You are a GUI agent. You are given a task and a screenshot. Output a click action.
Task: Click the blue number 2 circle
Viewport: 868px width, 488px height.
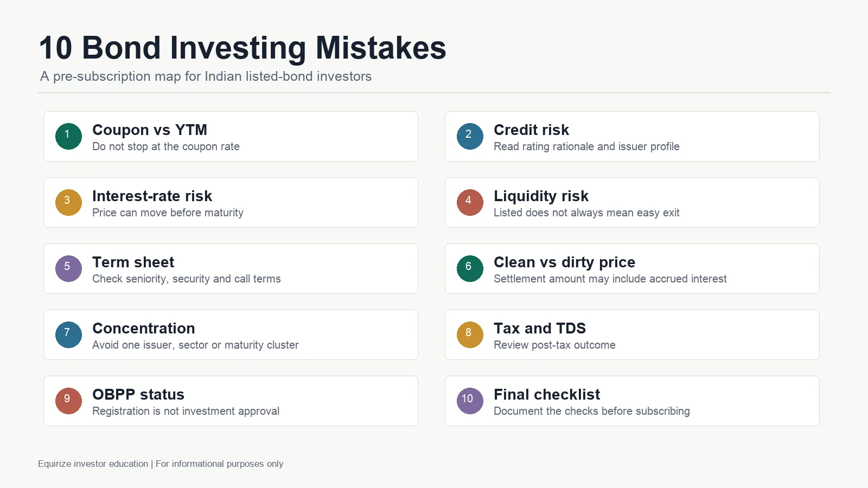pyautogui.click(x=470, y=136)
